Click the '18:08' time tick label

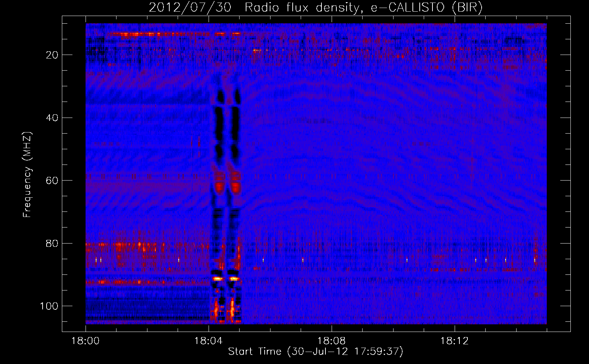click(x=331, y=341)
